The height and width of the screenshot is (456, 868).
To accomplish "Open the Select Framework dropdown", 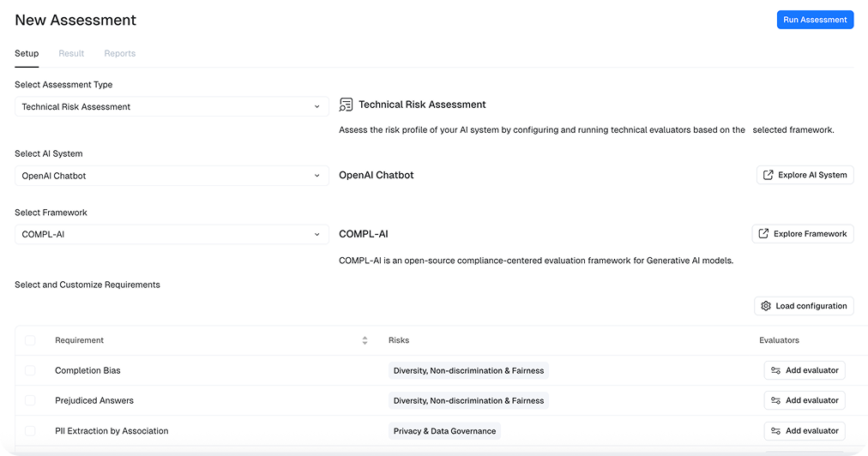I will [172, 234].
